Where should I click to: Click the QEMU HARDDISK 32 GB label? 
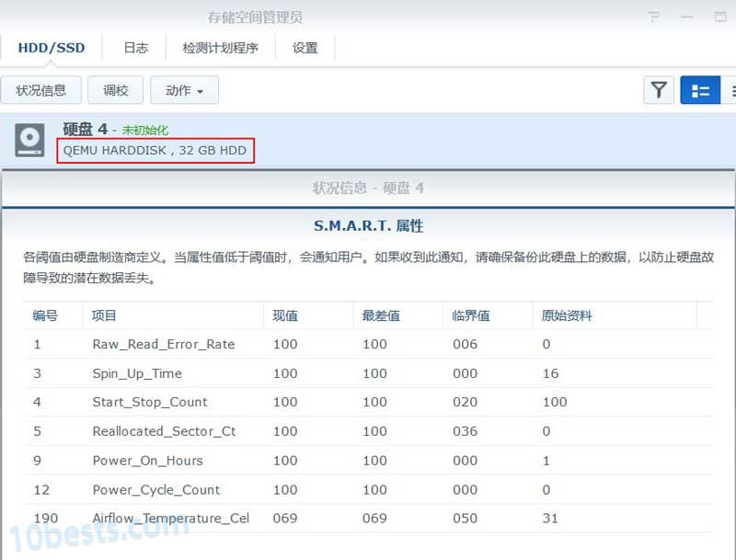156,150
